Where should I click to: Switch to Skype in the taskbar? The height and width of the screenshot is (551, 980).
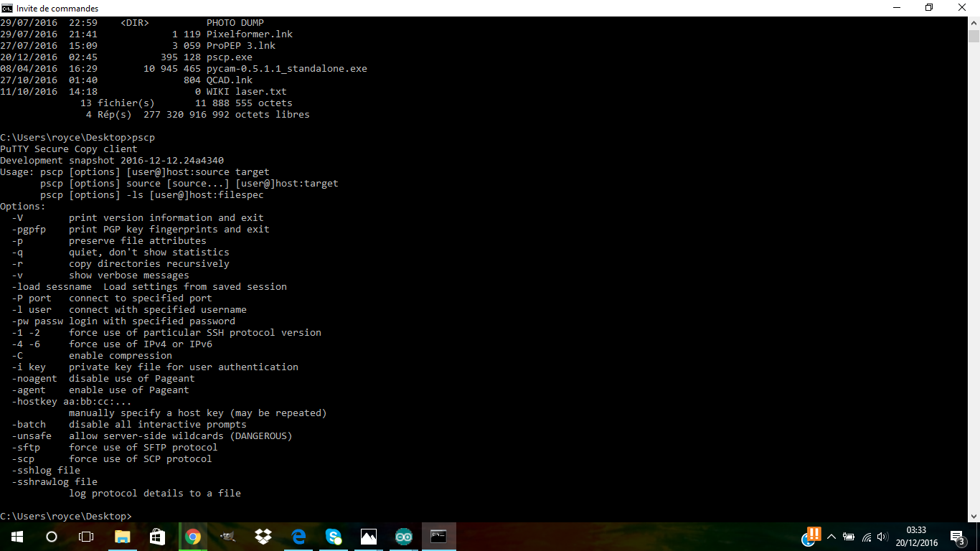click(x=334, y=537)
